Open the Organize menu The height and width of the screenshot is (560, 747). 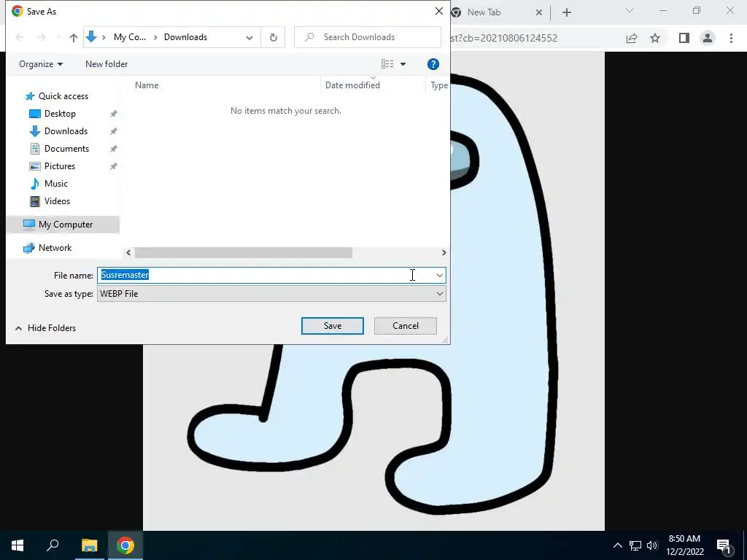pyautogui.click(x=41, y=64)
